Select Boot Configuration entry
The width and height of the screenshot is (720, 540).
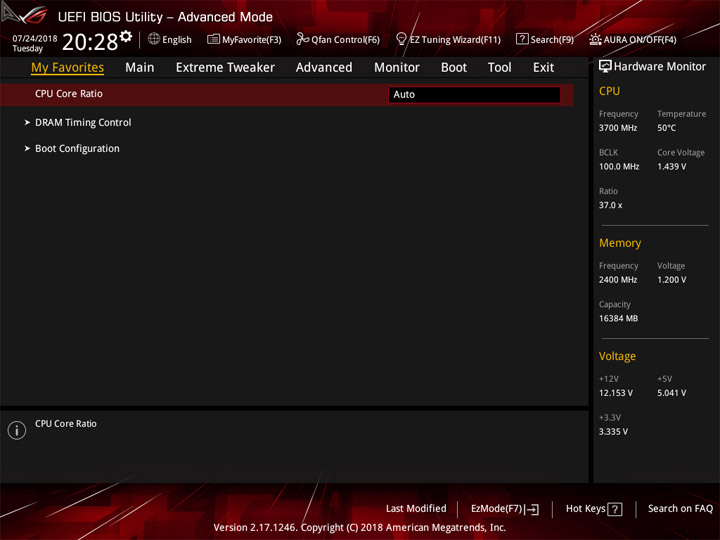click(x=77, y=149)
